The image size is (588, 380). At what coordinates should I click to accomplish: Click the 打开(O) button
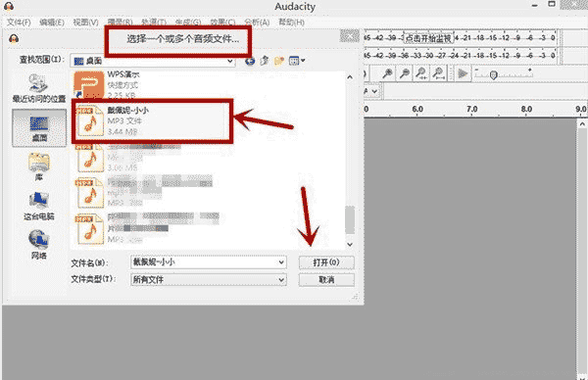tap(326, 262)
